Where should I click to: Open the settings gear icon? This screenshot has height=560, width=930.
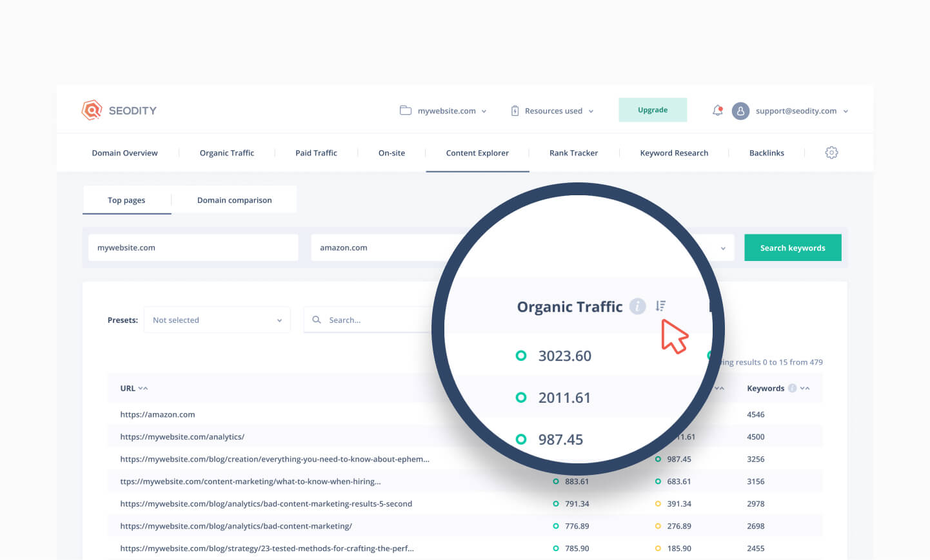click(831, 153)
